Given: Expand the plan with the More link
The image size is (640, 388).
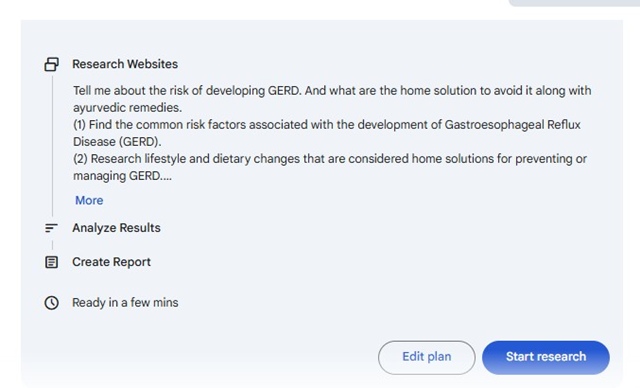Looking at the screenshot, I should tap(89, 200).
